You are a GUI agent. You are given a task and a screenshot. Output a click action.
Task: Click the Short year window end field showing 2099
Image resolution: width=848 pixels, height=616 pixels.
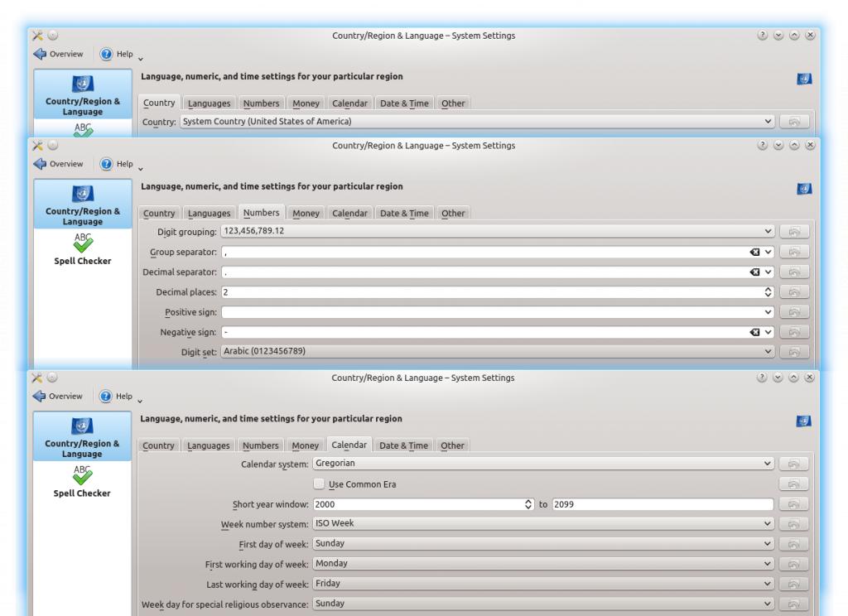pos(662,504)
